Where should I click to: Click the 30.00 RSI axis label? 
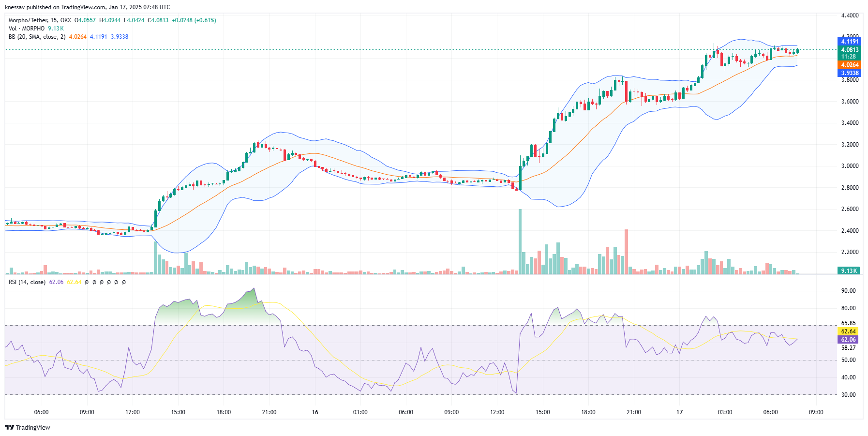[x=848, y=395]
